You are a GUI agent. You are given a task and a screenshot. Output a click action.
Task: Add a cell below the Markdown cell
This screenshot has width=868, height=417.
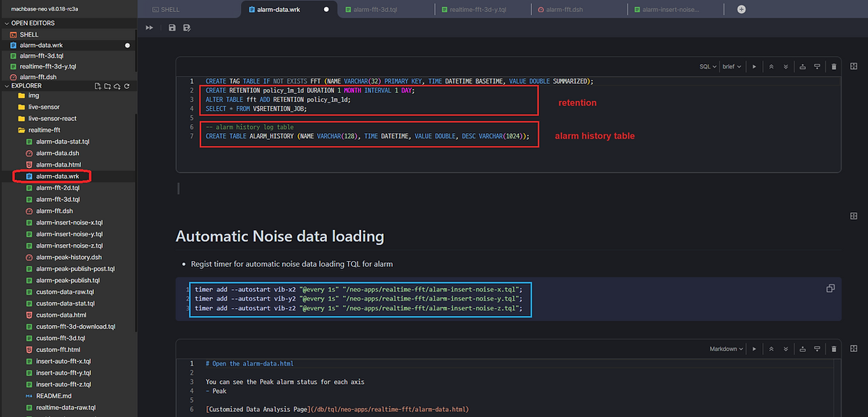[818, 349]
